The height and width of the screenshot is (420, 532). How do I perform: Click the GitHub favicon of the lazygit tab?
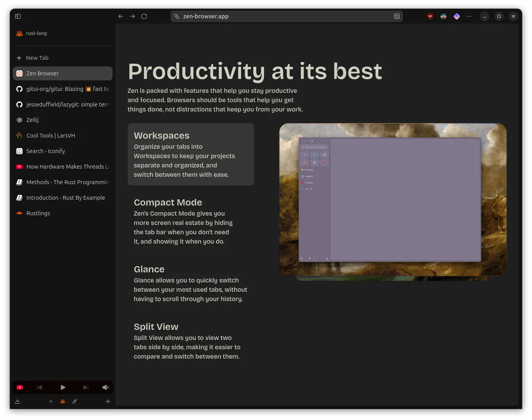tap(19, 105)
